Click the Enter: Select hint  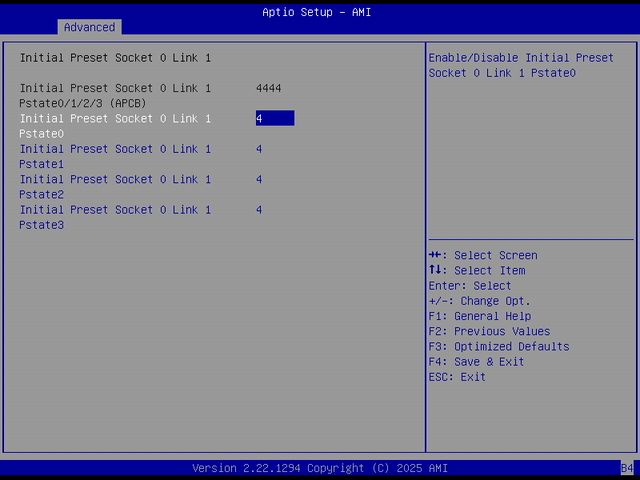coord(470,286)
